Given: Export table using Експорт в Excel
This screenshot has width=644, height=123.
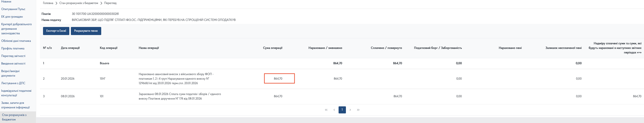Looking at the screenshot, I should [x=56, y=31].
